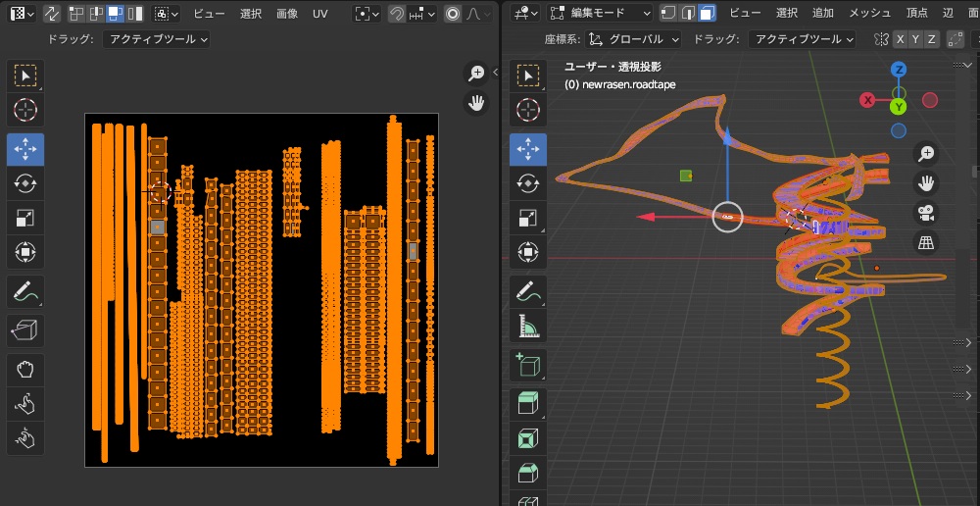Image resolution: width=980 pixels, height=506 pixels.
Task: Select the Inset Faces tool
Action: pos(528,437)
